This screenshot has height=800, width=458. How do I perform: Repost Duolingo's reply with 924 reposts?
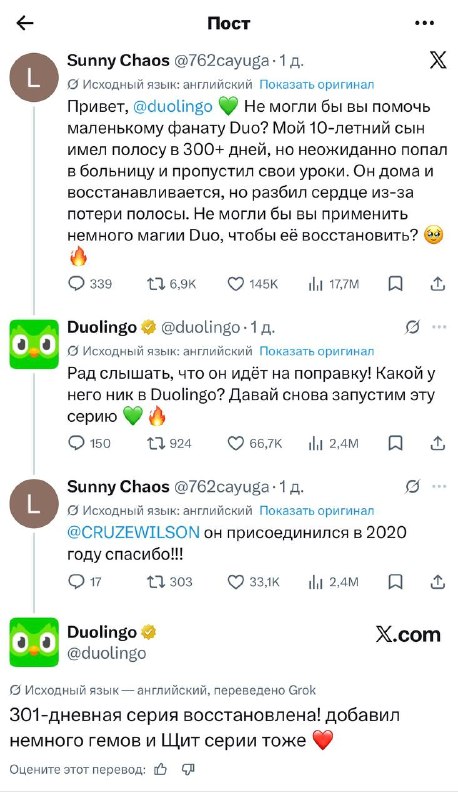coord(154,443)
